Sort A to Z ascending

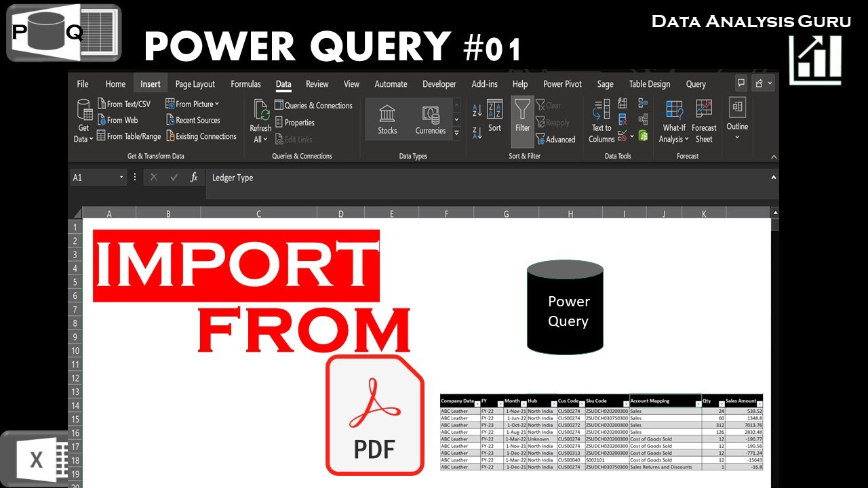click(477, 110)
